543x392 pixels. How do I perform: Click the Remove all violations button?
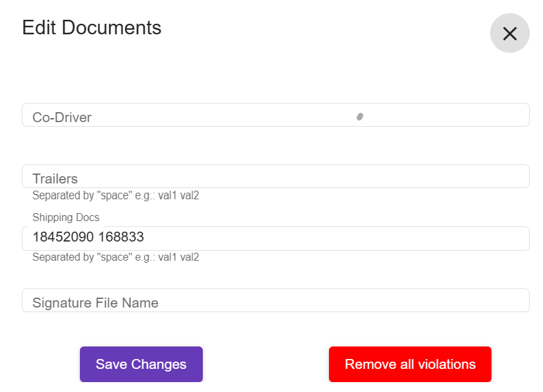pos(410,364)
